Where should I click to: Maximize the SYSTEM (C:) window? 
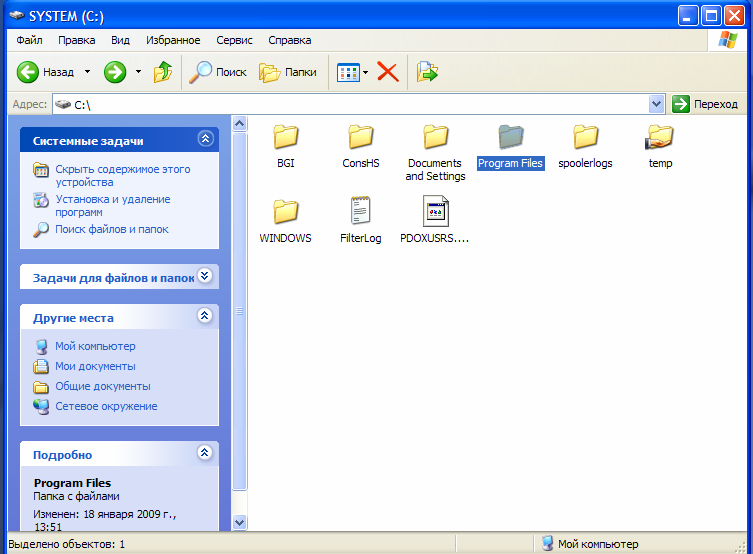pyautogui.click(x=712, y=16)
